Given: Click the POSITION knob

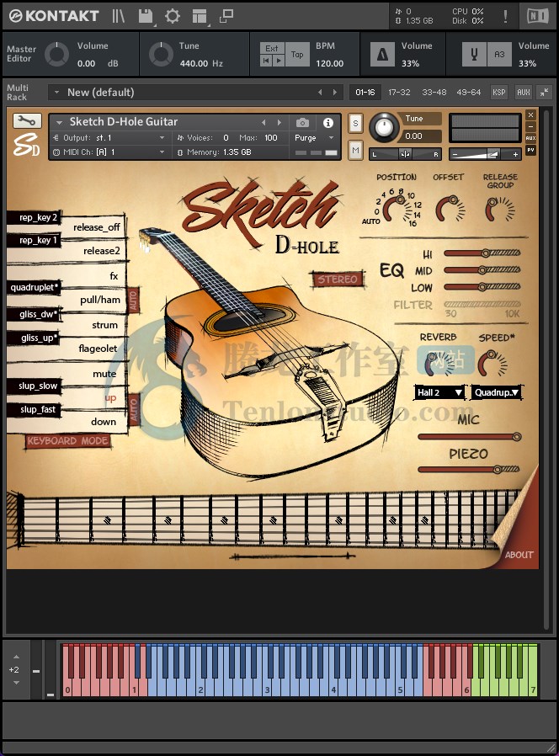Looking at the screenshot, I should tap(396, 209).
